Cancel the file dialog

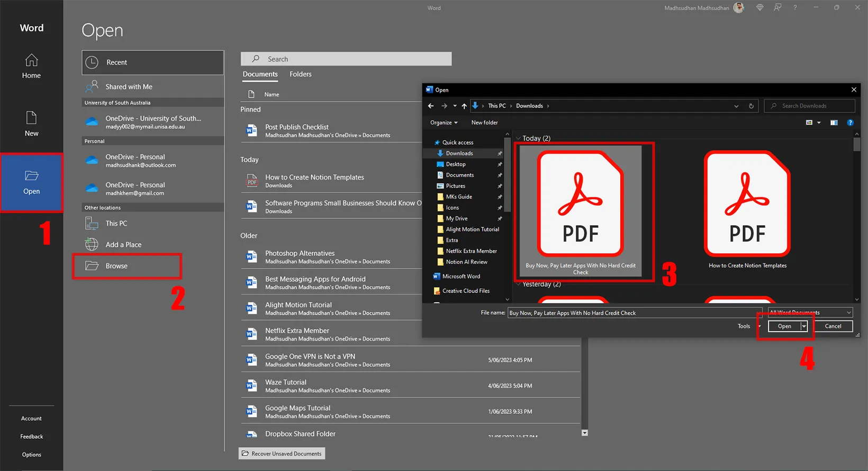[833, 326]
